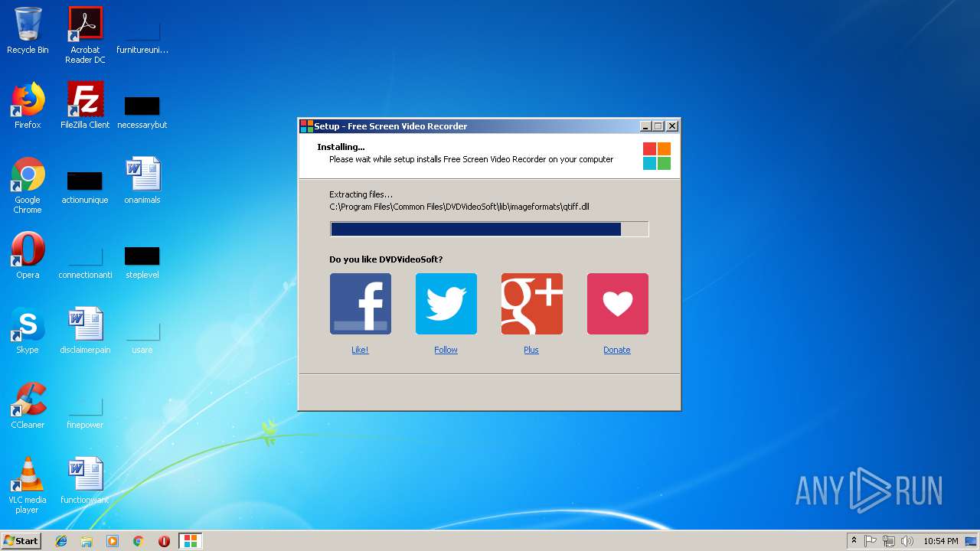This screenshot has height=551, width=980.
Task: Select the disclaimerpain Word document
Action: [x=85, y=331]
